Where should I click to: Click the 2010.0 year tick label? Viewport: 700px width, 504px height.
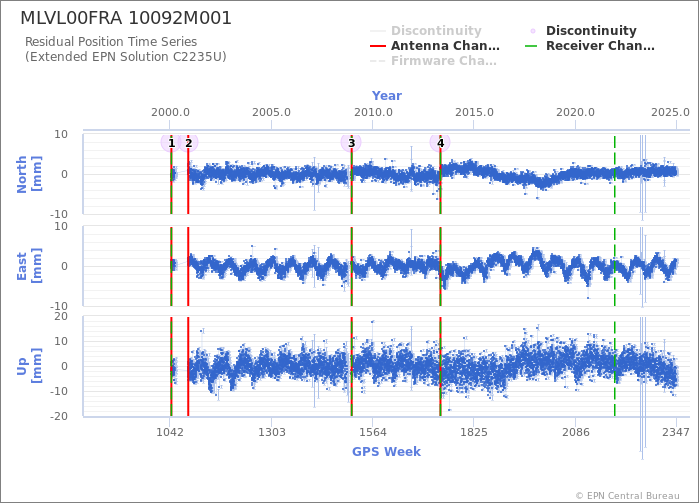pos(373,112)
